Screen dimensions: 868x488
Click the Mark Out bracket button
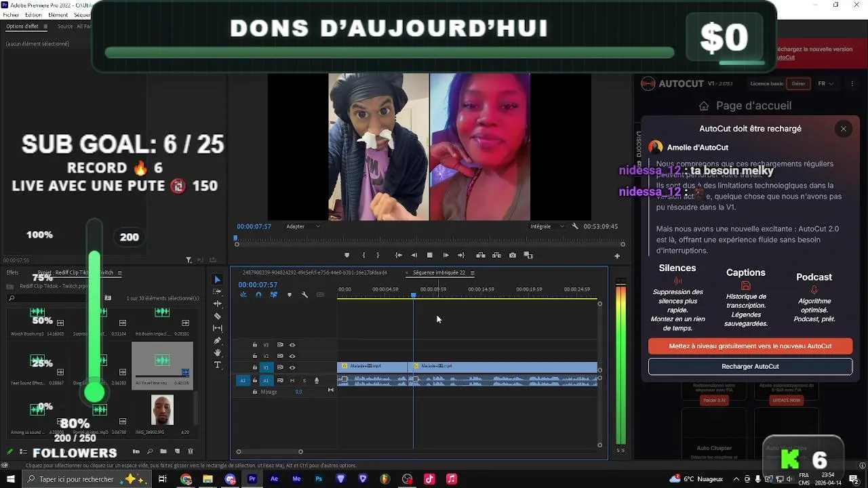pyautogui.click(x=378, y=256)
